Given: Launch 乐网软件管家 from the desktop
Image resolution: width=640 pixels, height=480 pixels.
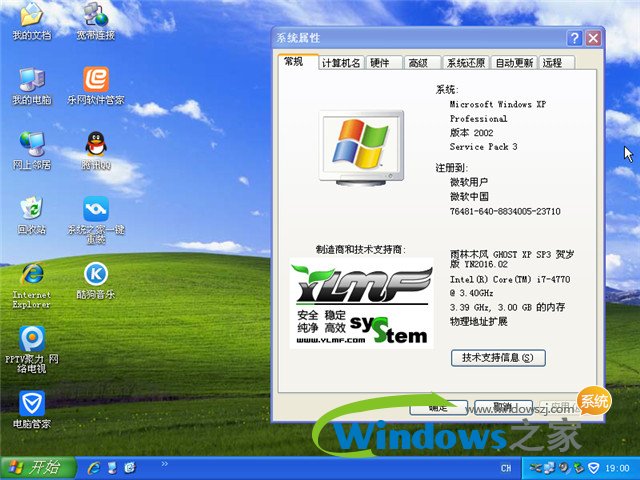Looking at the screenshot, I should coord(96,86).
